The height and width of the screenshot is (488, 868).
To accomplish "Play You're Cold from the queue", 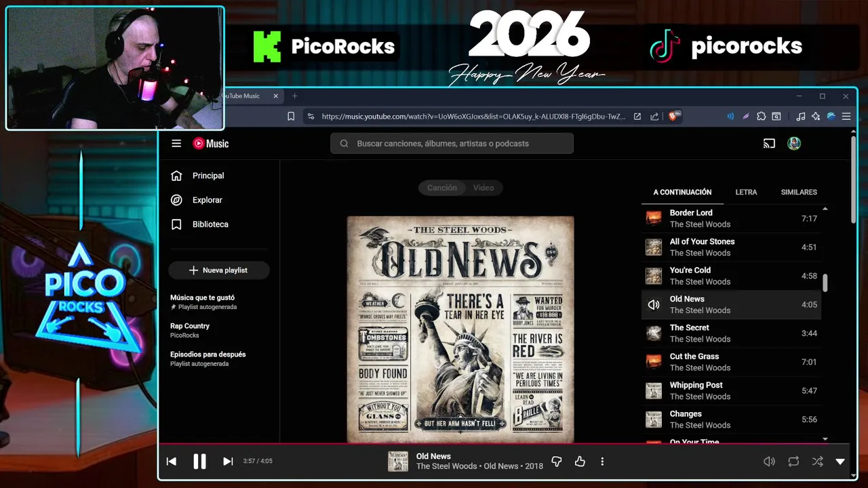I will pyautogui.click(x=731, y=276).
